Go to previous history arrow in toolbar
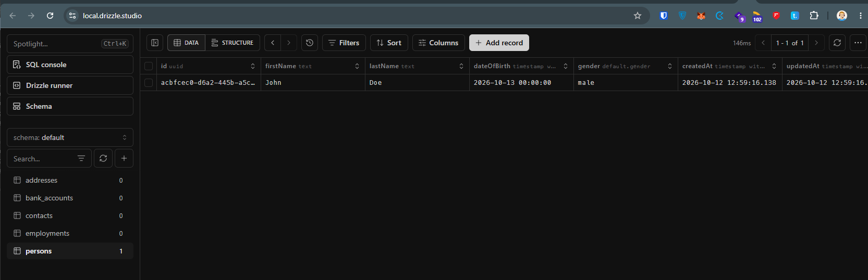Image resolution: width=868 pixels, height=280 pixels. 273,43
